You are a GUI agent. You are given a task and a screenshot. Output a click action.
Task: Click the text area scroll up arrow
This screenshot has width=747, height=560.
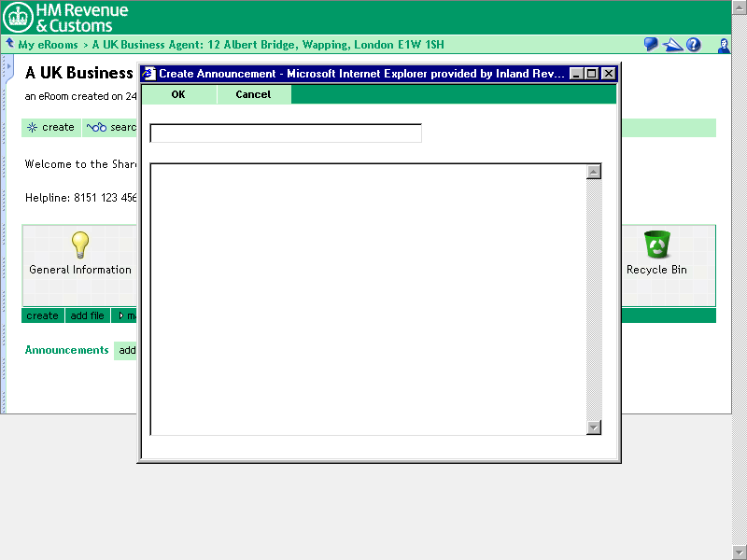(593, 172)
